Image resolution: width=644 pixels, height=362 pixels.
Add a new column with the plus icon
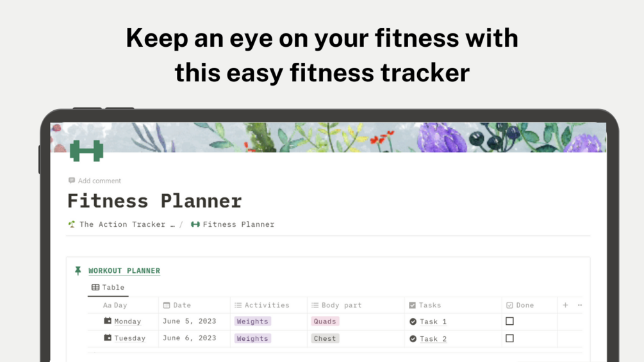point(565,306)
